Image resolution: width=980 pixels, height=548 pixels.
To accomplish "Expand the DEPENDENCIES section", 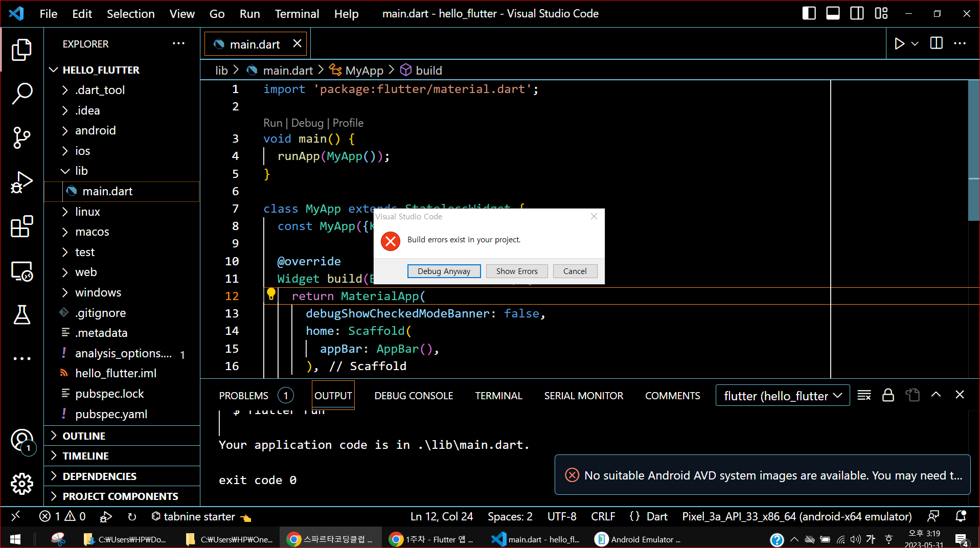I will pos(122,476).
